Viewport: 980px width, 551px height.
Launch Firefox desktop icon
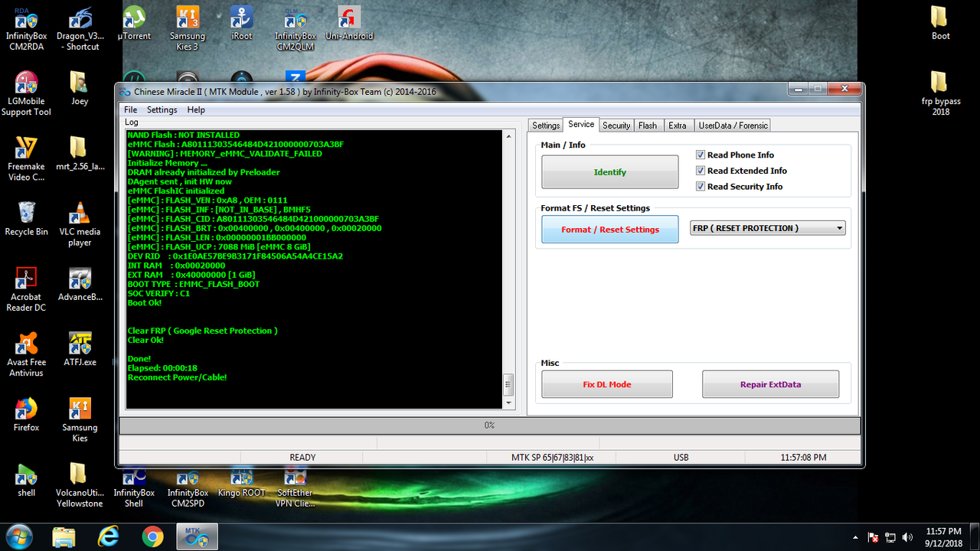(26, 415)
